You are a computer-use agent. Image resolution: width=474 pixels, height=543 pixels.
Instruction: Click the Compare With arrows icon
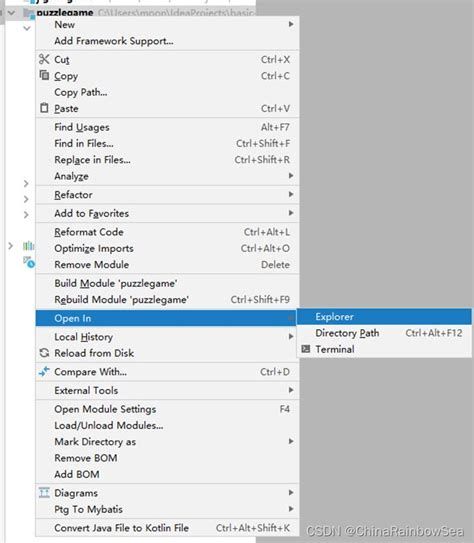(x=44, y=372)
